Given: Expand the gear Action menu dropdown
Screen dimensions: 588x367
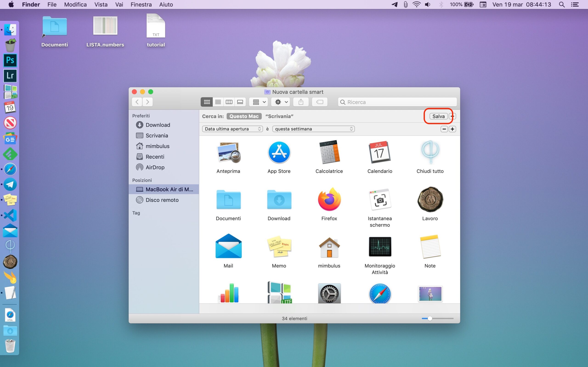Looking at the screenshot, I should (281, 102).
